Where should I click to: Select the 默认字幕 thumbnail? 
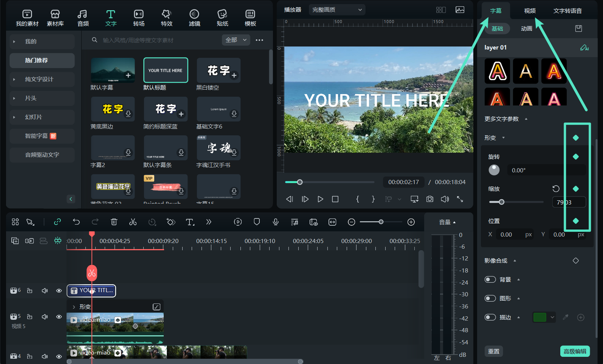(113, 70)
